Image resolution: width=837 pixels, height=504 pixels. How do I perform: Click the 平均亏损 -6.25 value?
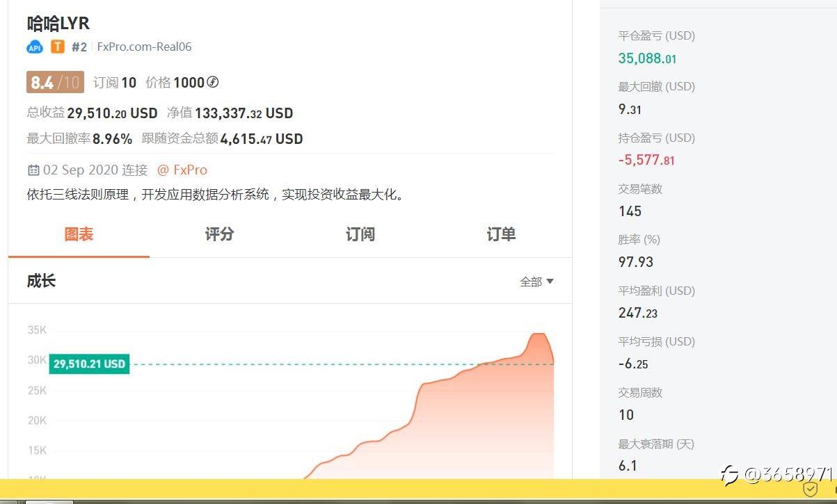coord(633,364)
